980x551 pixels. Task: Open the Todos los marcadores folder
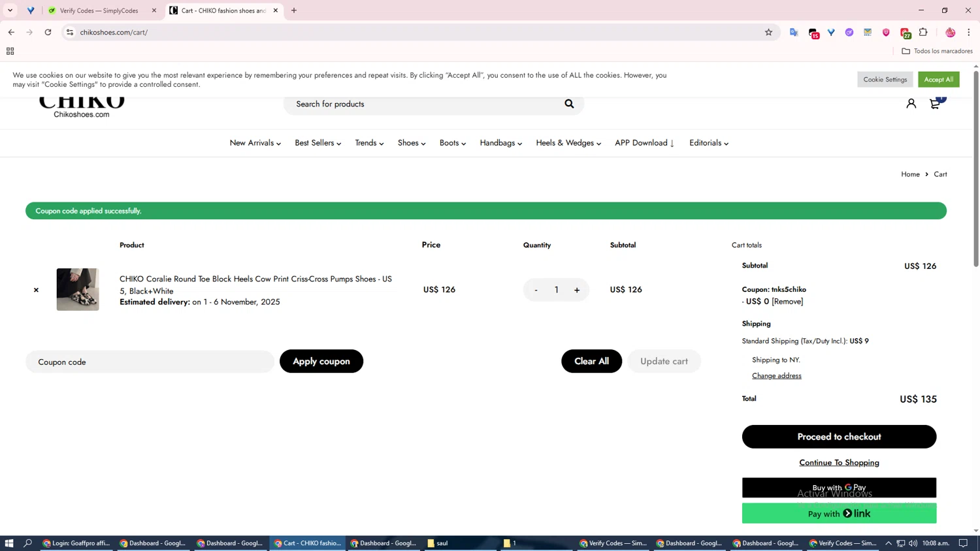(937, 51)
